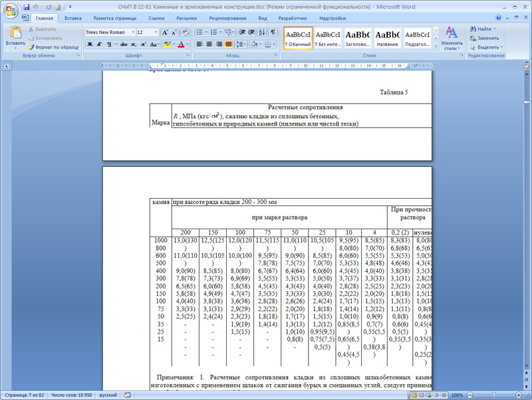
Task: Open the help question mark icon
Action: click(x=498, y=18)
